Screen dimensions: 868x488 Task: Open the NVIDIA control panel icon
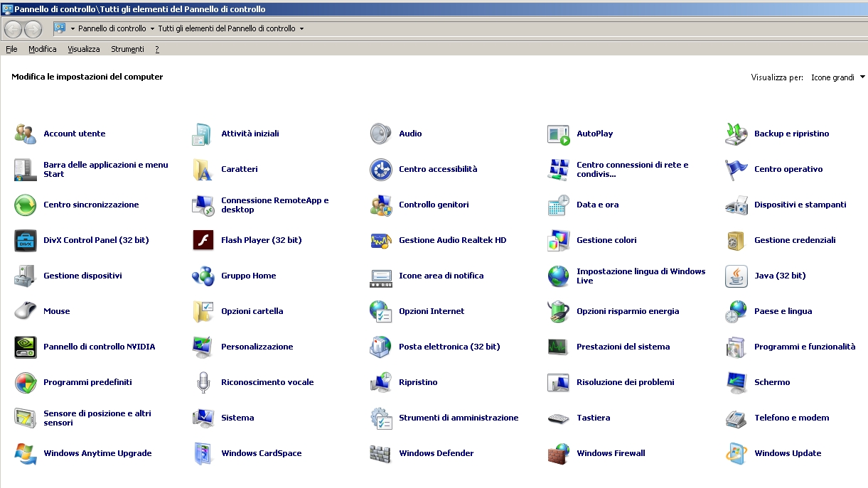pos(25,347)
